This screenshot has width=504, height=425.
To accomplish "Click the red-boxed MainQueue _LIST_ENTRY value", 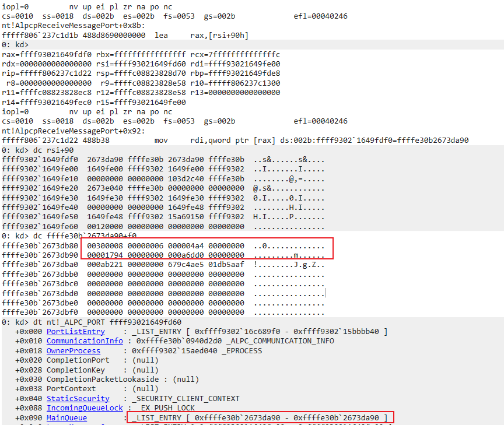I will [260, 417].
